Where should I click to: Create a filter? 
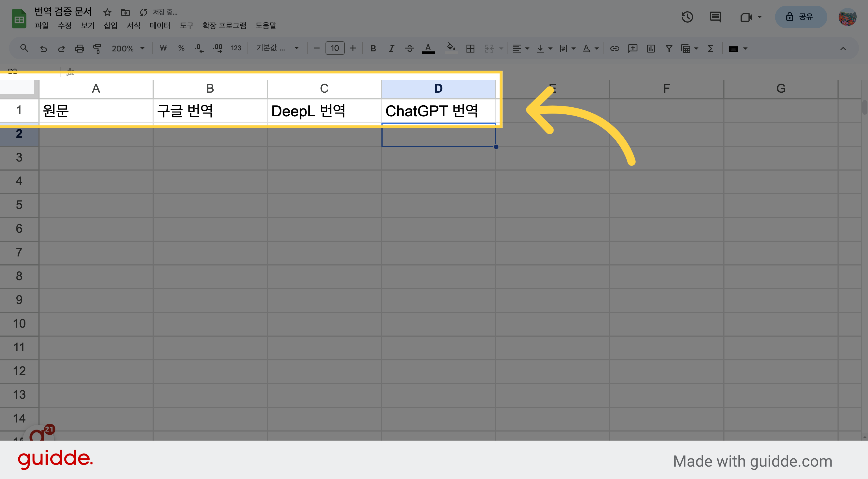tap(669, 49)
